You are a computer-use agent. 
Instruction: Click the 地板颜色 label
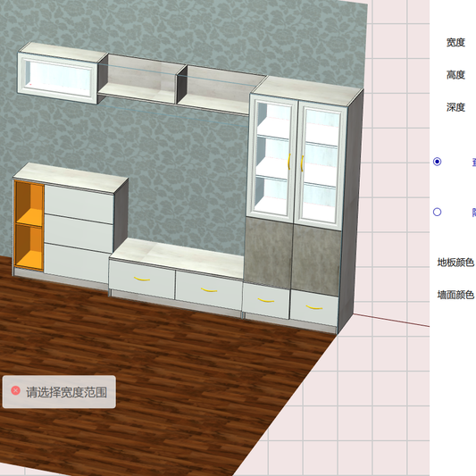tap(455, 263)
